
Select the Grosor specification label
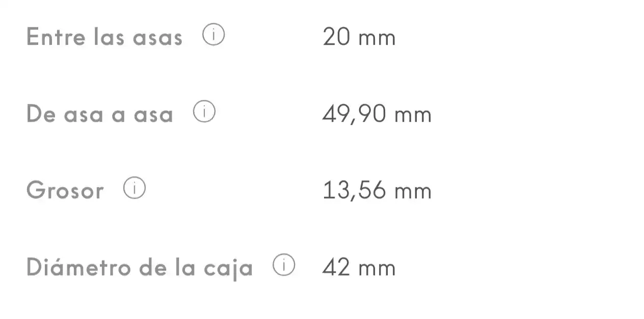click(65, 191)
